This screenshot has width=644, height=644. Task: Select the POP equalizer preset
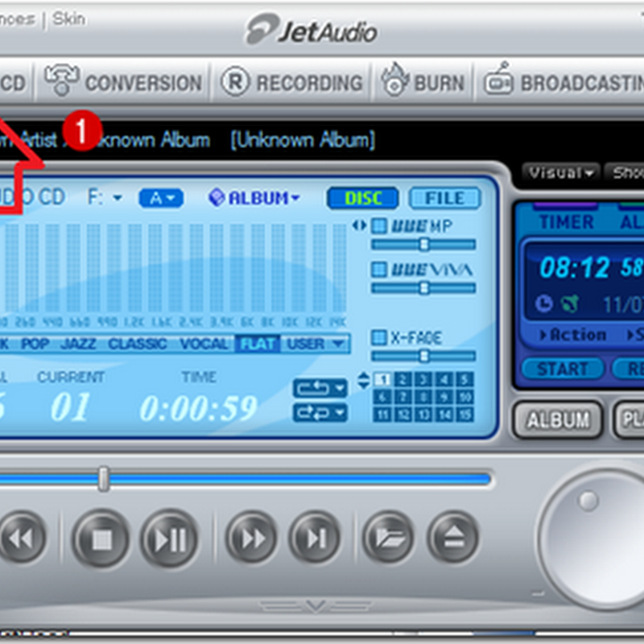pyautogui.click(x=35, y=344)
